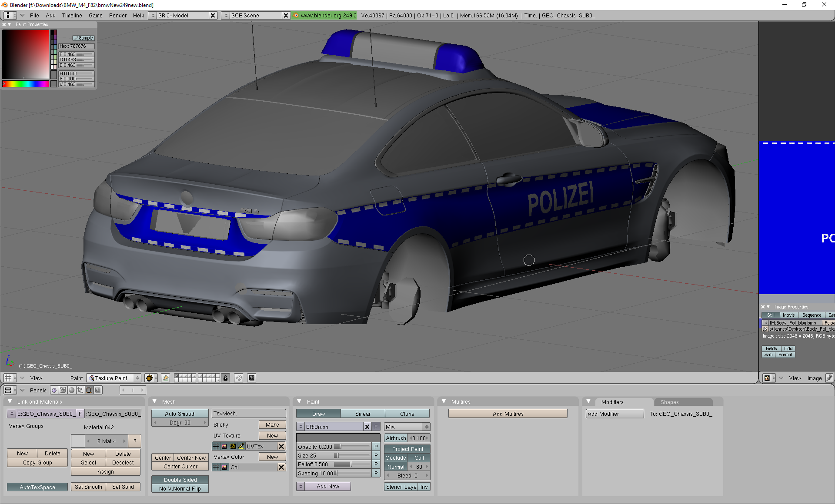This screenshot has height=504, width=835.
Task: Open the SCE:Scene selector
Action: coord(225,15)
